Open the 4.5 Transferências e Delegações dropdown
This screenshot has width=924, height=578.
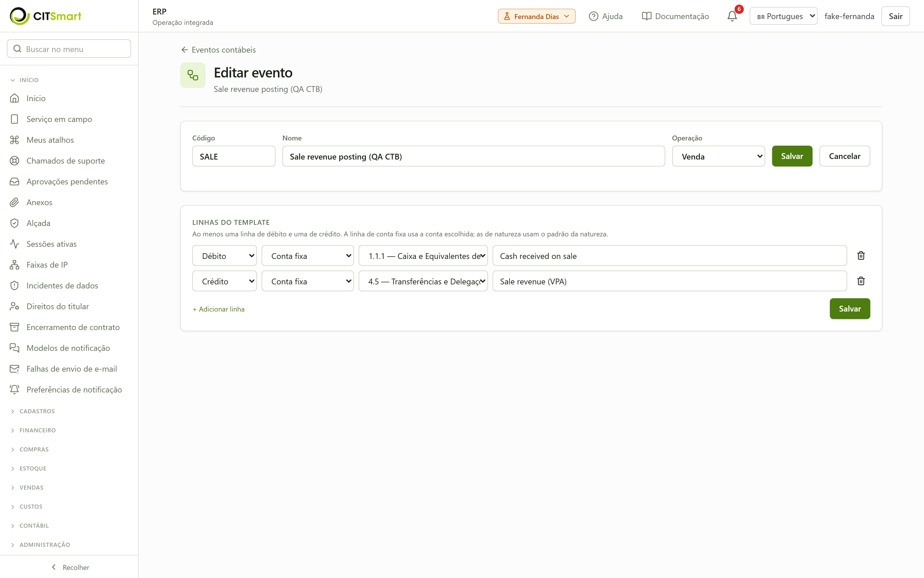[423, 281]
